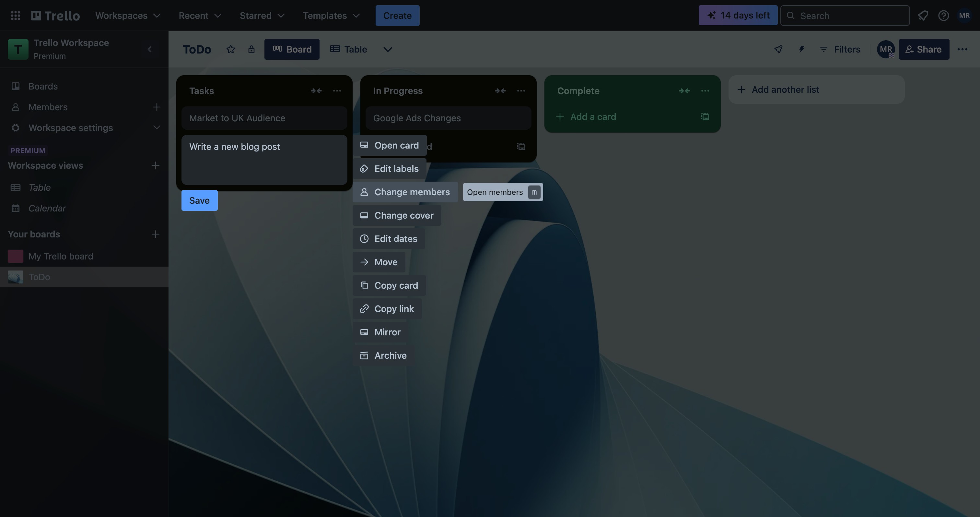980x517 pixels.
Task: Open the Market to UK Audience card
Action: [264, 118]
